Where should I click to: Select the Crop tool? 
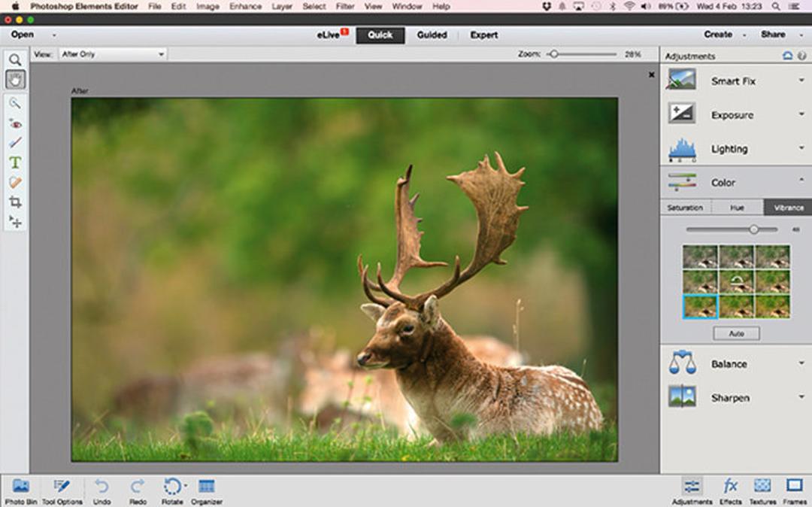[x=15, y=202]
